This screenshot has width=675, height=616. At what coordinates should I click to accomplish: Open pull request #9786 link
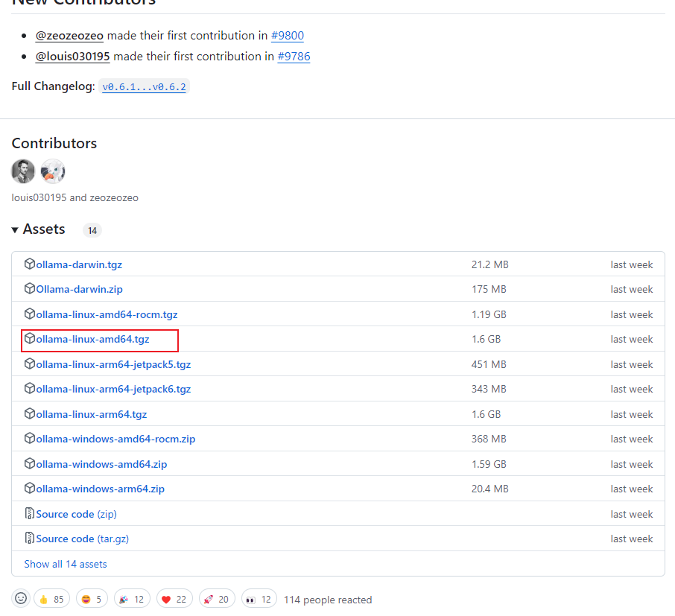294,57
